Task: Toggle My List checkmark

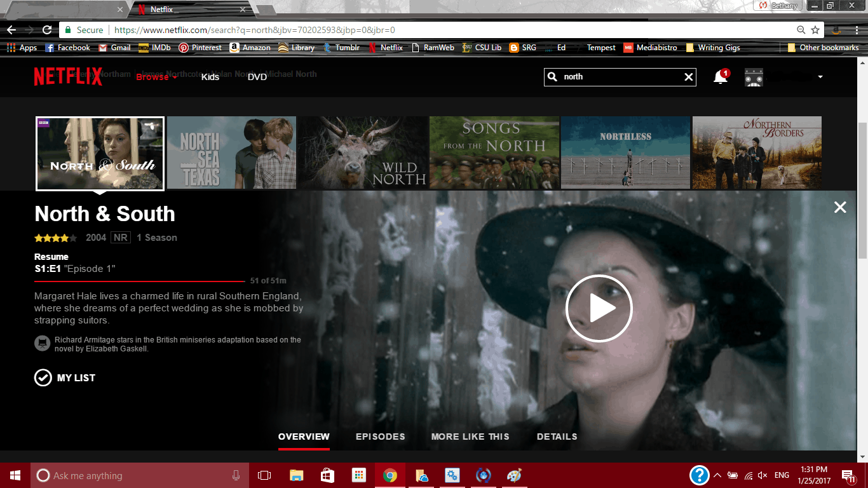Action: (43, 377)
